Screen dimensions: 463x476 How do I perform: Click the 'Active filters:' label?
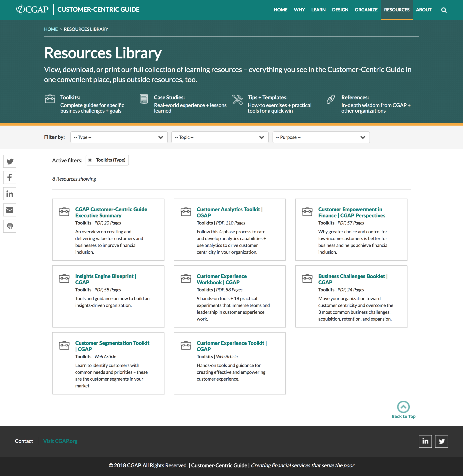tap(67, 161)
